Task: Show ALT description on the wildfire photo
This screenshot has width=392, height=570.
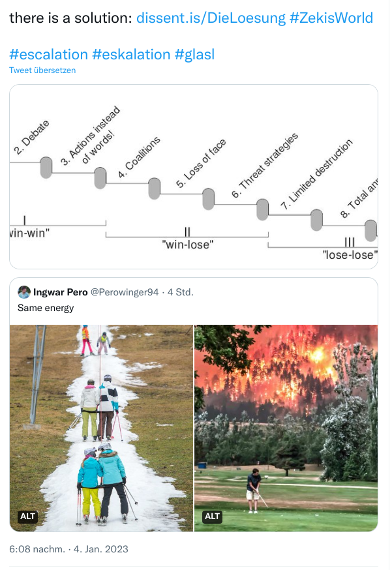Action: (x=213, y=517)
